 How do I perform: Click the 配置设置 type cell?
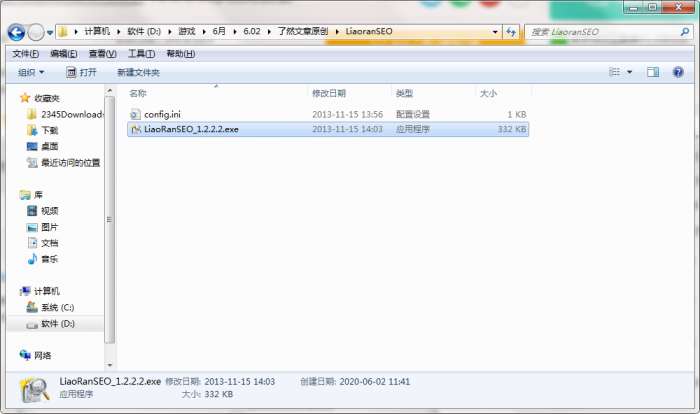click(412, 114)
